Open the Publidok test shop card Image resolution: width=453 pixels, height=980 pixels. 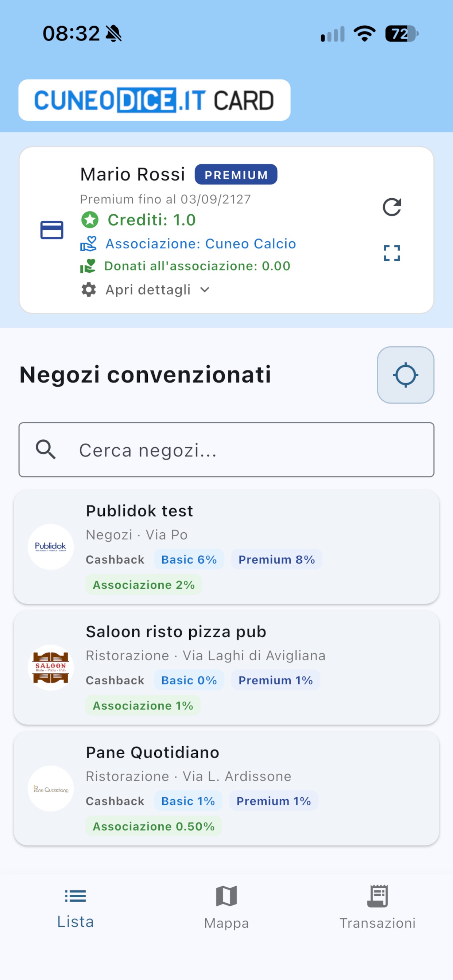pyautogui.click(x=226, y=547)
